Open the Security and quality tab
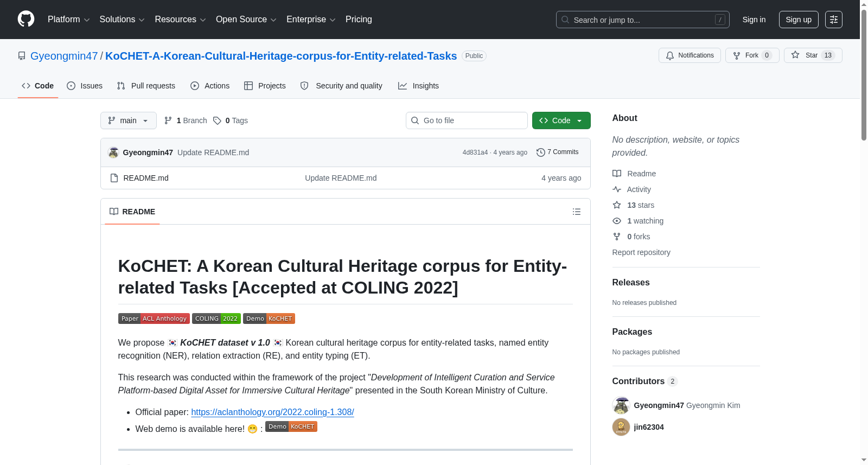 coord(341,86)
